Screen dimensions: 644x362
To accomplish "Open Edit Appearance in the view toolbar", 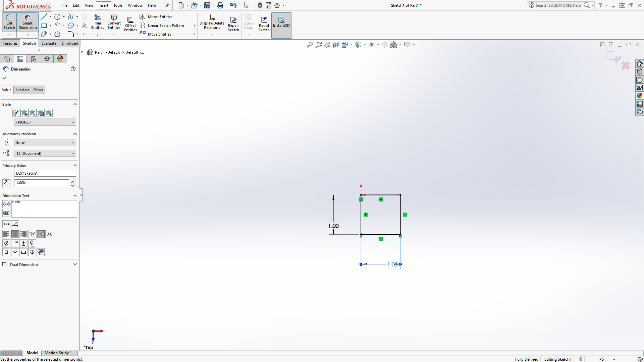I will coord(385,45).
